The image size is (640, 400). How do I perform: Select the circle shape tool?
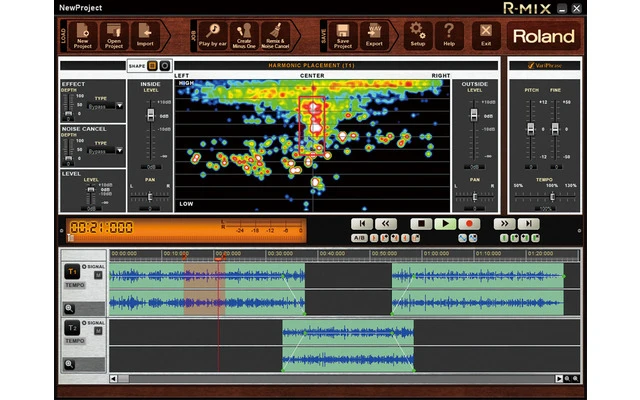[164, 66]
